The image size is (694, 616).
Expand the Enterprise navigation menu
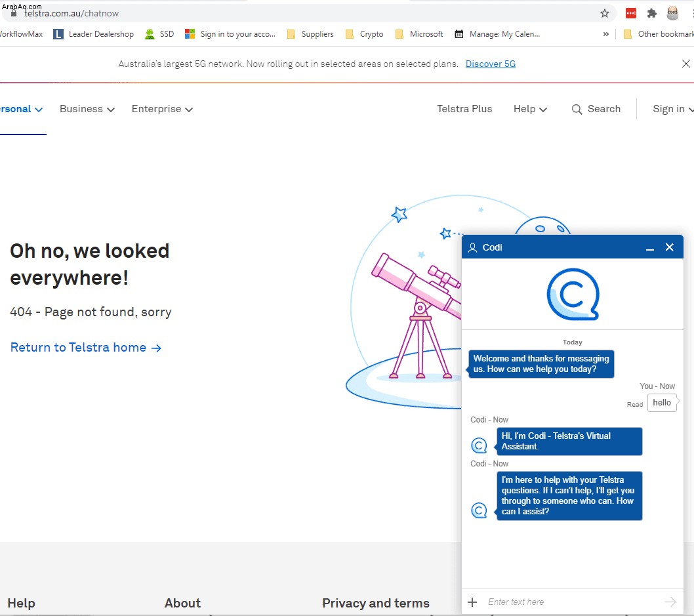pos(162,109)
